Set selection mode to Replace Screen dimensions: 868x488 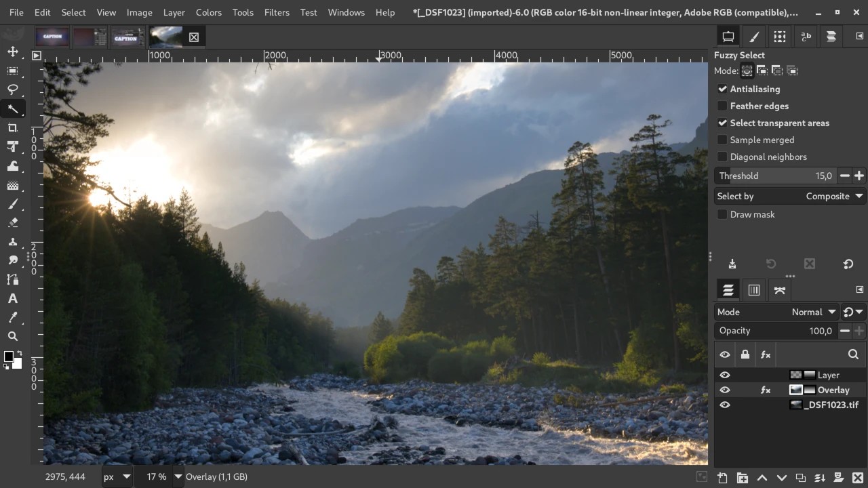tap(747, 70)
